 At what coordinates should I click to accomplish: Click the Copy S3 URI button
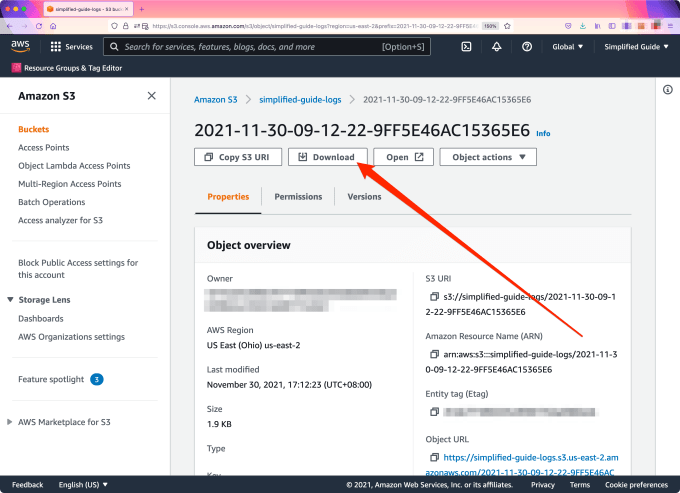[x=238, y=157]
